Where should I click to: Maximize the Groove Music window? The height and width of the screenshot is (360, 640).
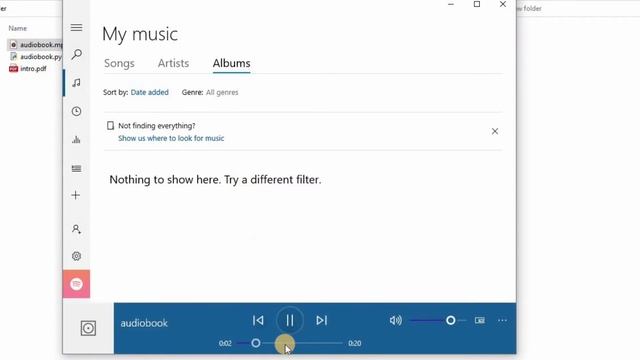pos(477,4)
